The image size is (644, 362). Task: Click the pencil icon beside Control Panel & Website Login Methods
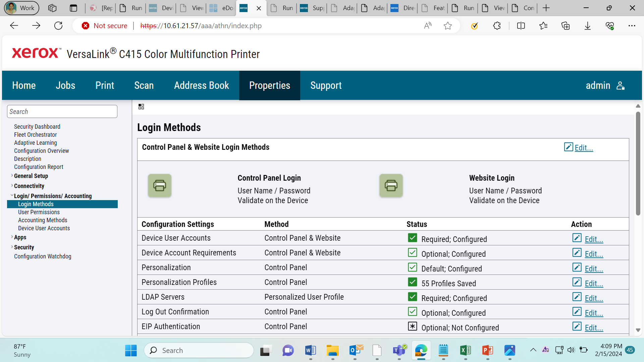click(569, 147)
